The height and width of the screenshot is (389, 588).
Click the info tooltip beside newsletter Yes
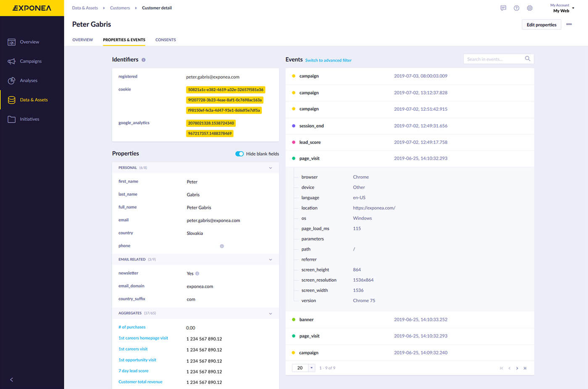(x=197, y=273)
